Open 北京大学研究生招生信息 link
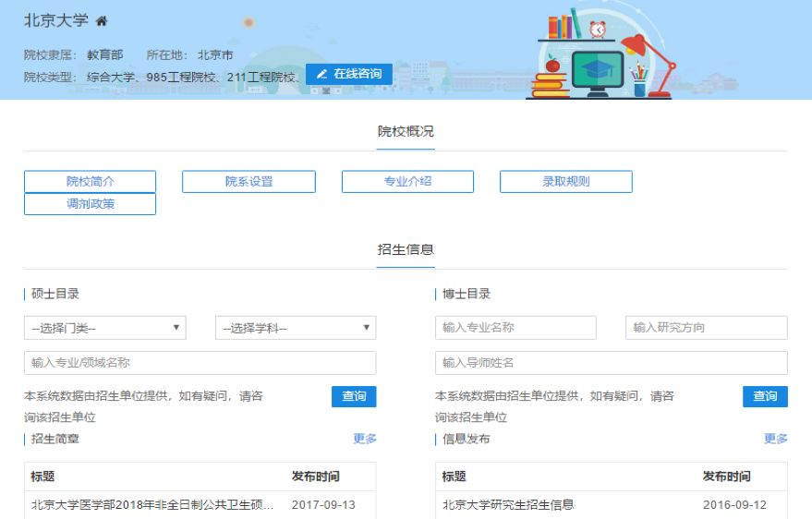 pos(508,505)
